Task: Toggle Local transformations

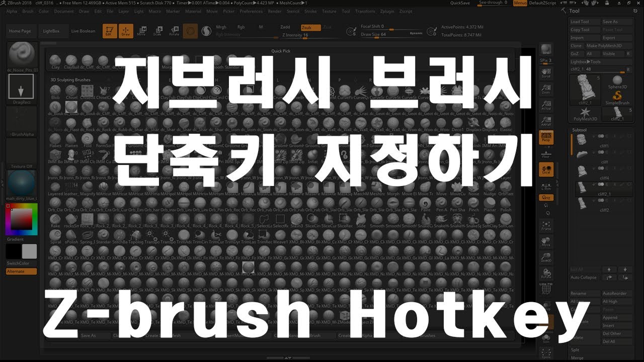Action: coord(545,169)
